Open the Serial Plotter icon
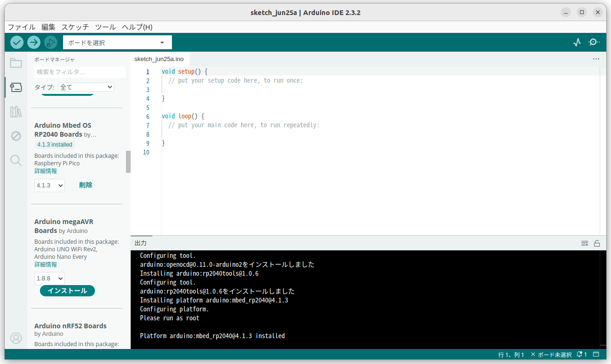Screen dimensions: 611x364 click(x=577, y=42)
